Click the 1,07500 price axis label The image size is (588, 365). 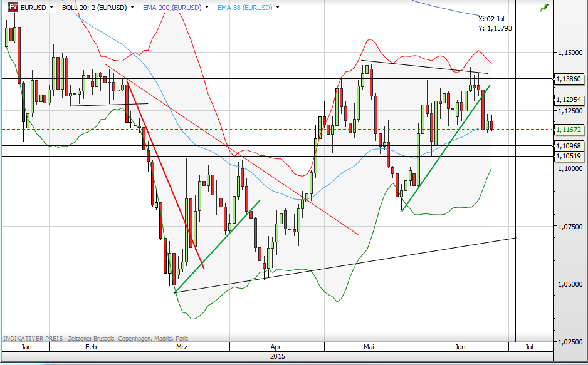pos(570,227)
